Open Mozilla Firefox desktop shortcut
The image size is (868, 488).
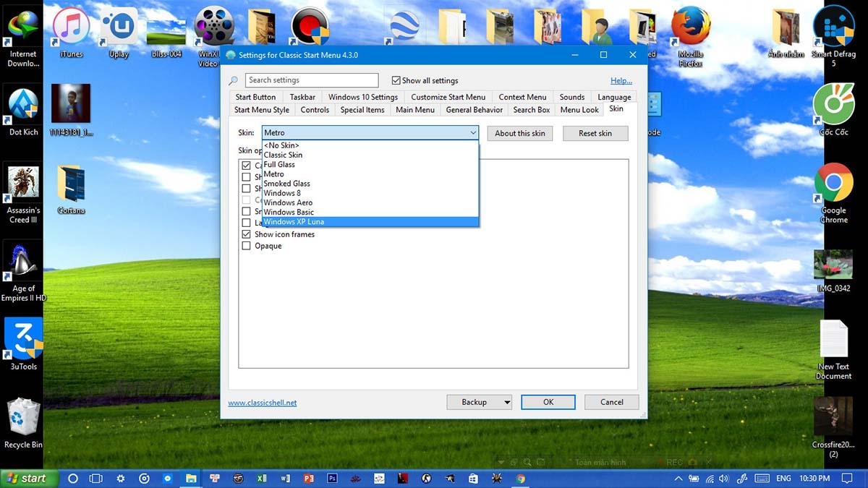690,38
